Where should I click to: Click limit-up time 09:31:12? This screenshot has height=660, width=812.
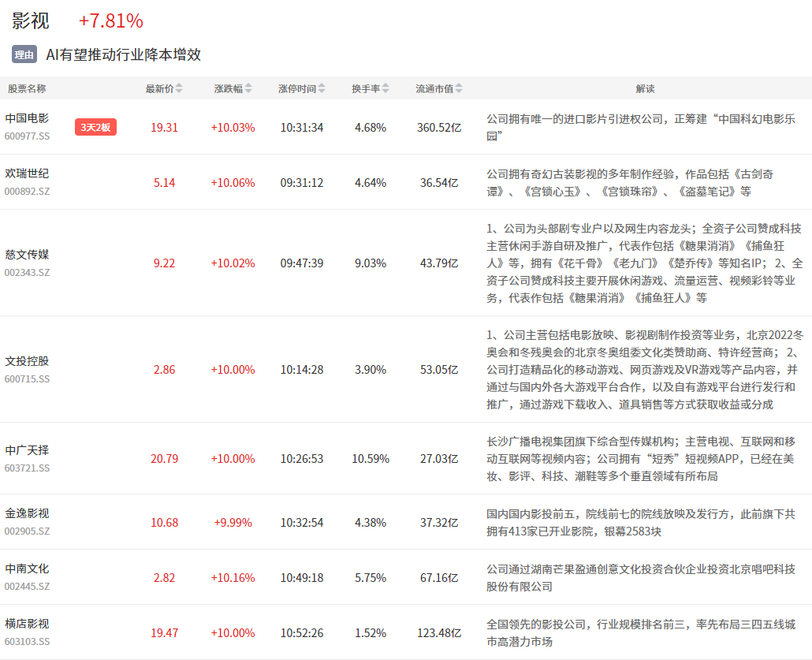[302, 183]
